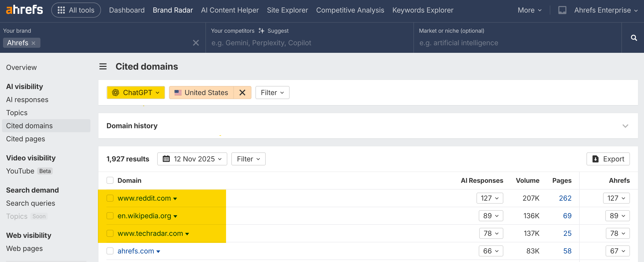Remove the Ahrefs brand tag
Viewport: 644px width, 262px height.
click(x=33, y=43)
